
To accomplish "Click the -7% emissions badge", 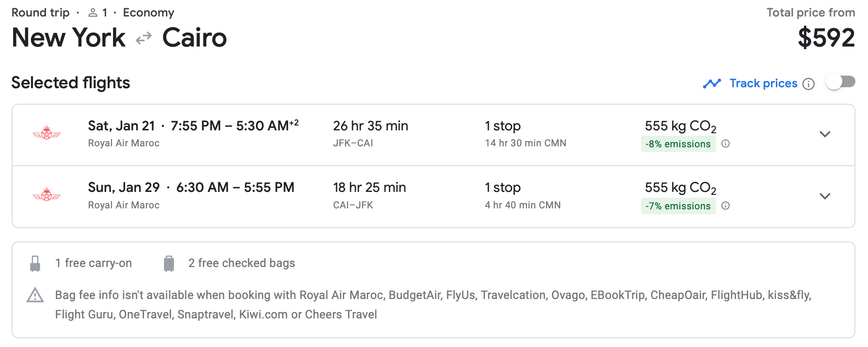I will tap(678, 206).
